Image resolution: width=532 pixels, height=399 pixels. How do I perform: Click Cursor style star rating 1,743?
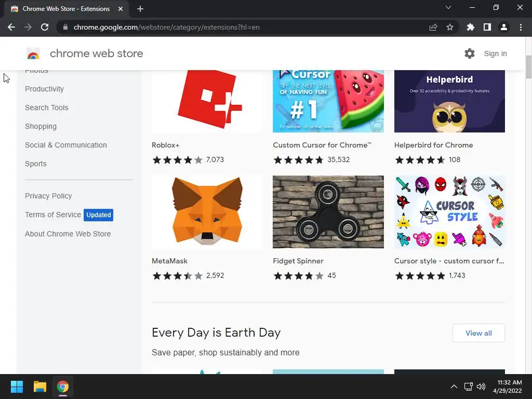(x=430, y=275)
